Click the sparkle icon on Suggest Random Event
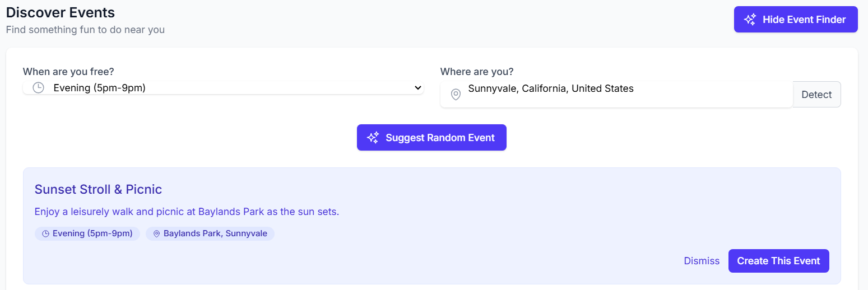868x290 pixels. (x=373, y=138)
